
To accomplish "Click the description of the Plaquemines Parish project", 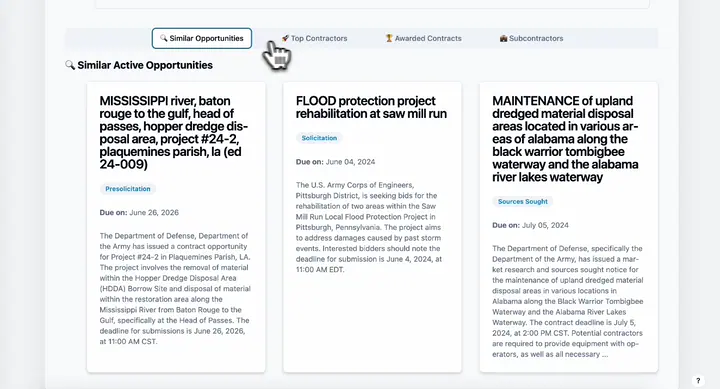I will tap(175, 288).
